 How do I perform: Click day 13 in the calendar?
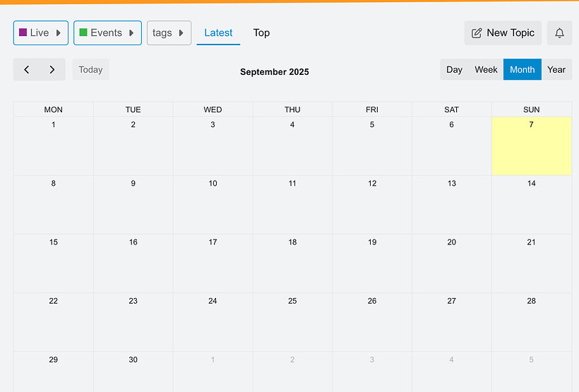pos(452,205)
